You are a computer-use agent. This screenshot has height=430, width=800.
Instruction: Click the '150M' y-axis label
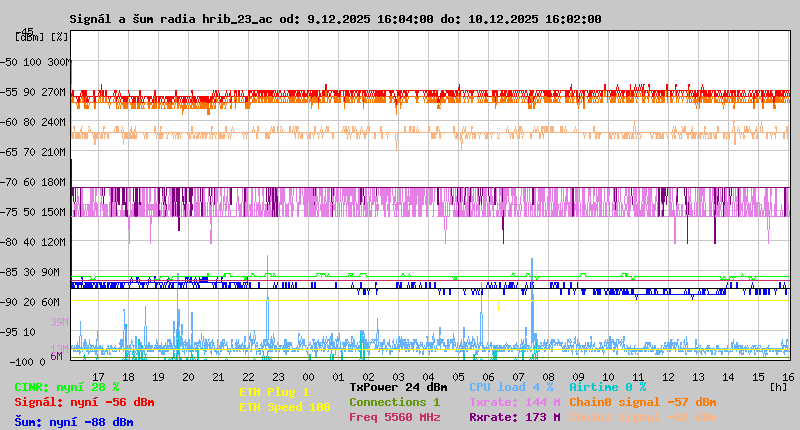click(x=56, y=212)
